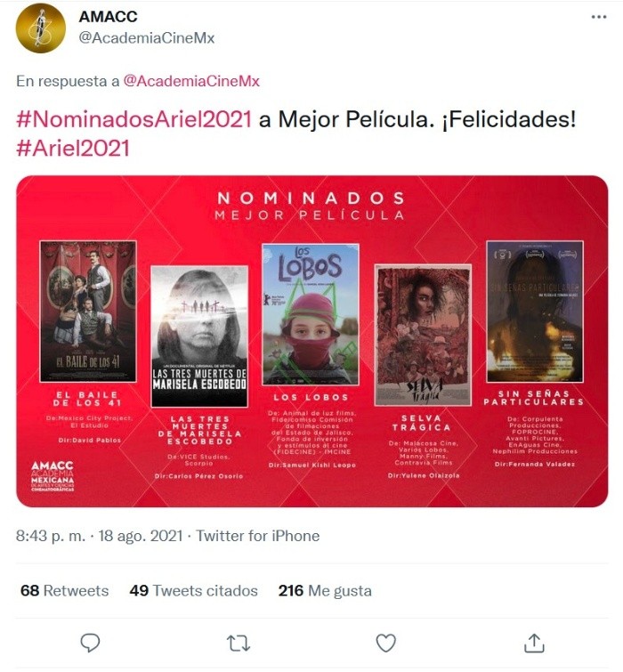The image size is (623, 672).
Task: Follow the @AcademiaCineMx reply mention link
Action: coord(191,81)
